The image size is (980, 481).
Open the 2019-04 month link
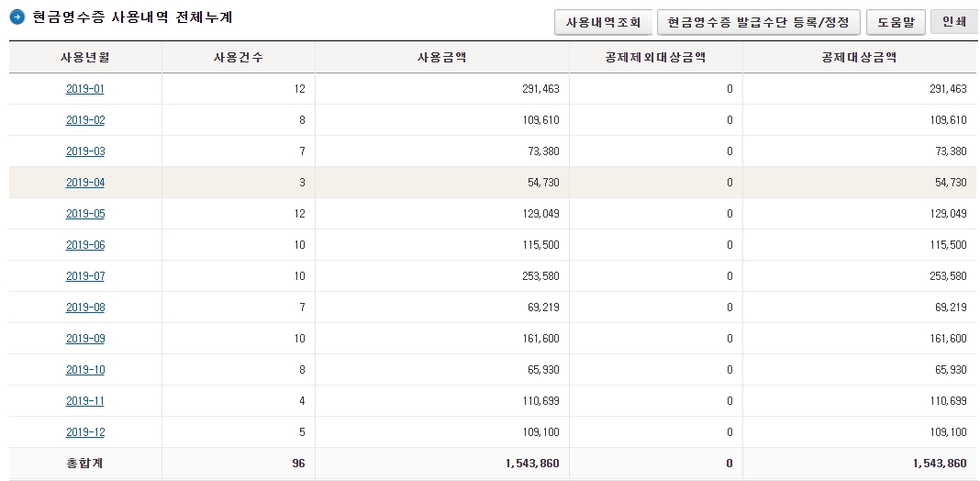(x=85, y=183)
